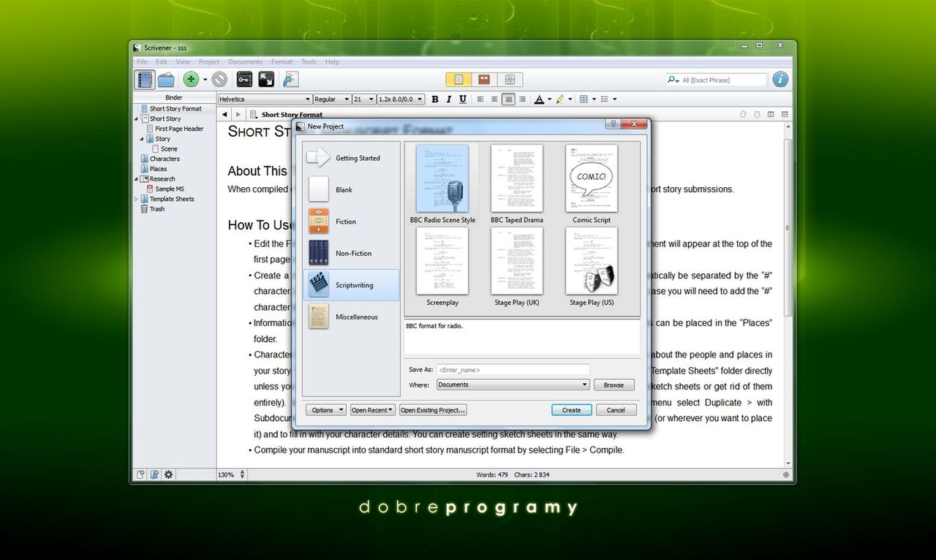Click the list bullets icon
The image size is (936, 560).
[x=605, y=99]
